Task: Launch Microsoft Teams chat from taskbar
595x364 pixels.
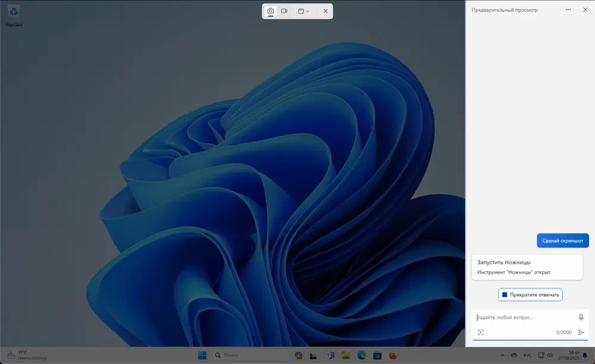Action: pyautogui.click(x=330, y=355)
